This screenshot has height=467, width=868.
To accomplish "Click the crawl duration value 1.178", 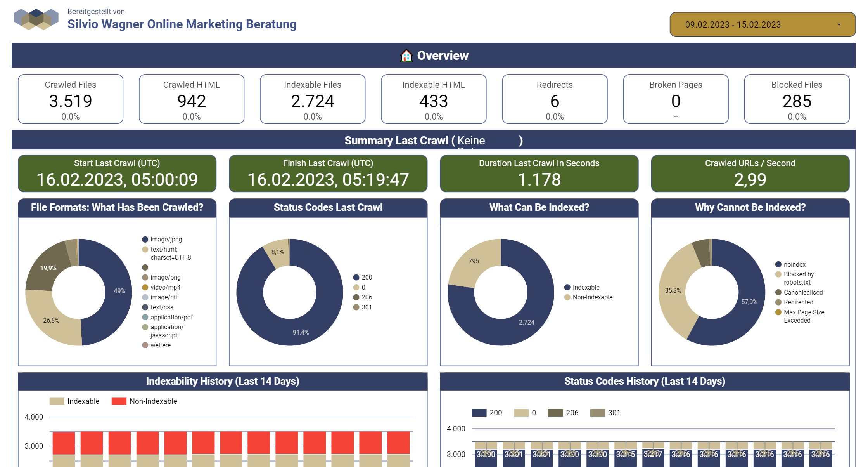I will coord(539,179).
